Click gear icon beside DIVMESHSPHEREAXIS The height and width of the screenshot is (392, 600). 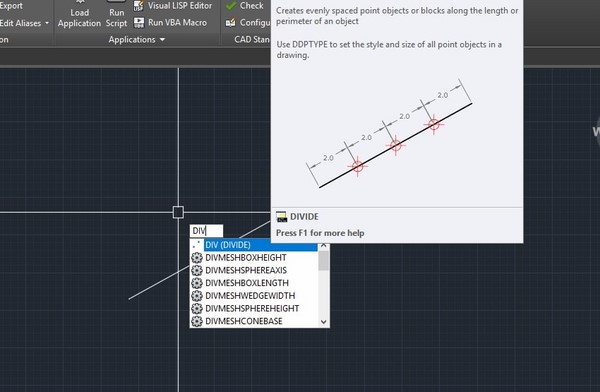pyautogui.click(x=197, y=270)
